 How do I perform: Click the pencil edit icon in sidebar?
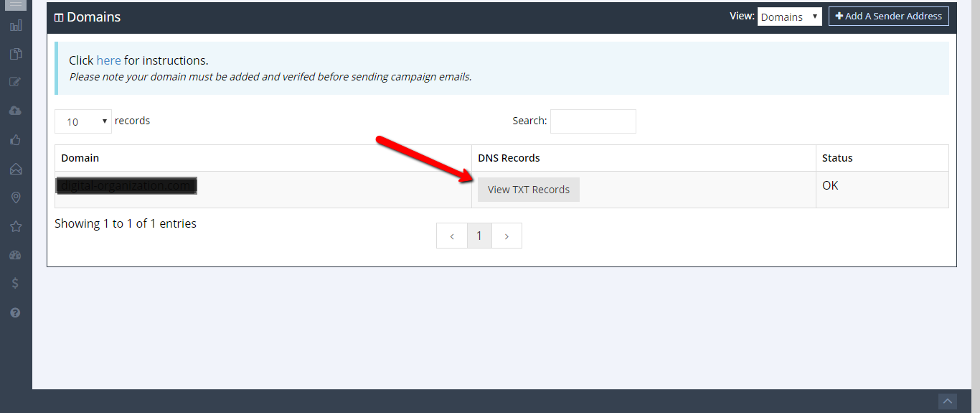[16, 82]
